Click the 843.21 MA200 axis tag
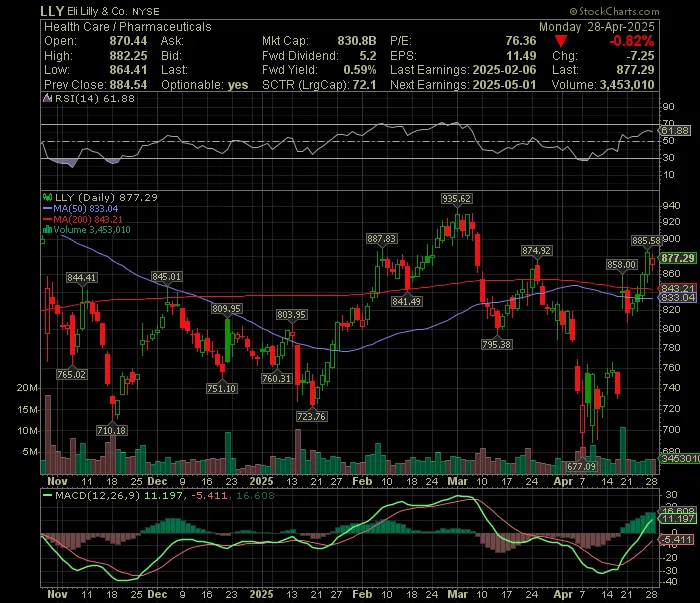This screenshot has height=603, width=700. 678,288
